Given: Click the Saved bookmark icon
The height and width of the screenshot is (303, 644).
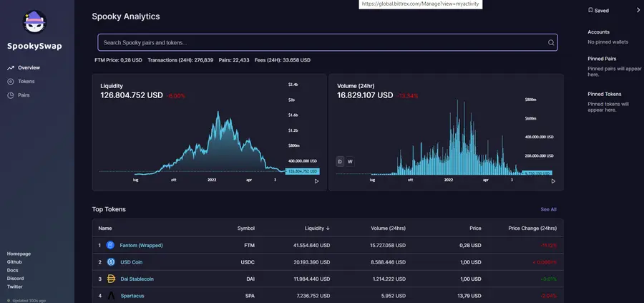Looking at the screenshot, I should pyautogui.click(x=590, y=10).
